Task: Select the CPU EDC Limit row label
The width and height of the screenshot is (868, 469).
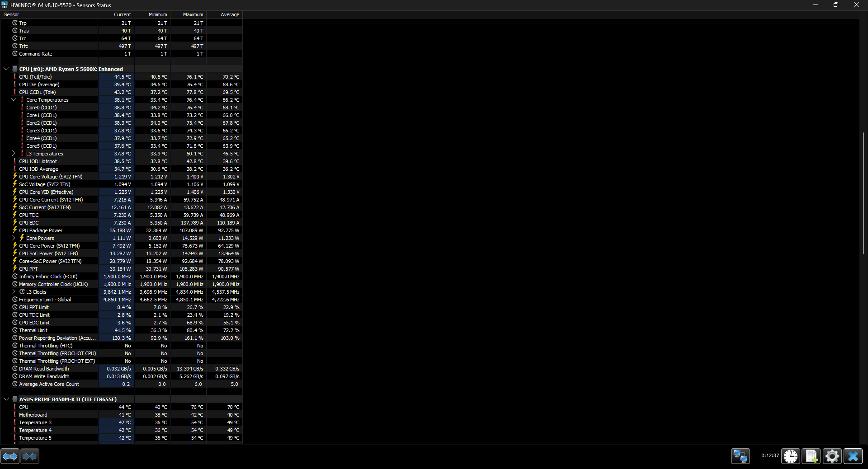Action: click(34, 323)
